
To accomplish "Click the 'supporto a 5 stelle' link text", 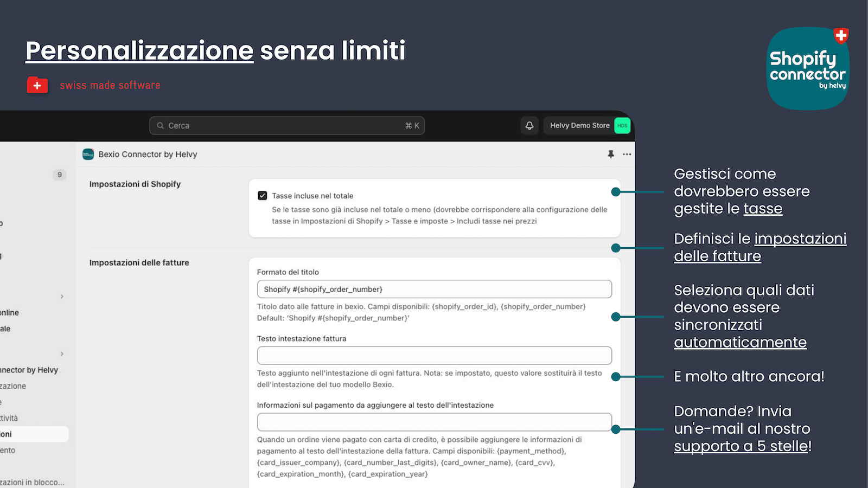I will coord(741,446).
